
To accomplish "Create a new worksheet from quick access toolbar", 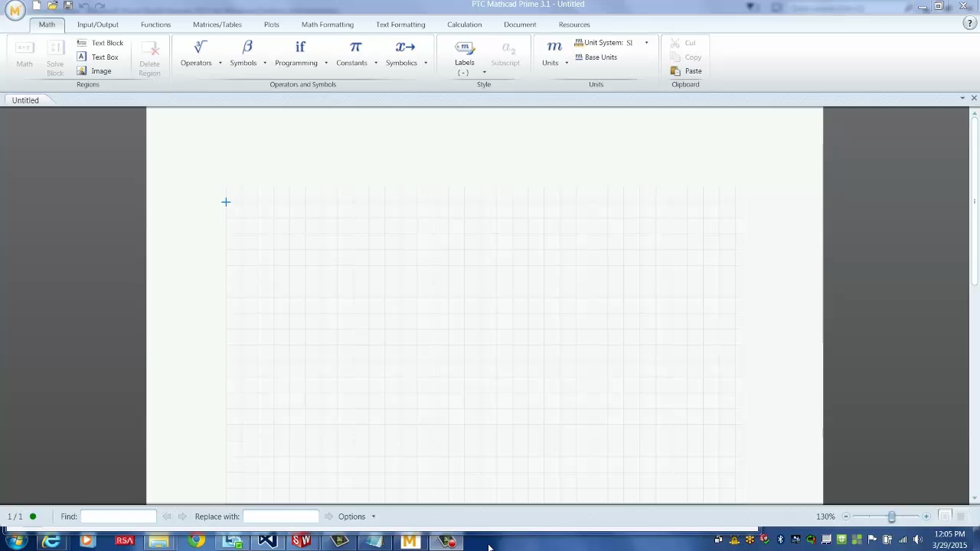I will (36, 6).
